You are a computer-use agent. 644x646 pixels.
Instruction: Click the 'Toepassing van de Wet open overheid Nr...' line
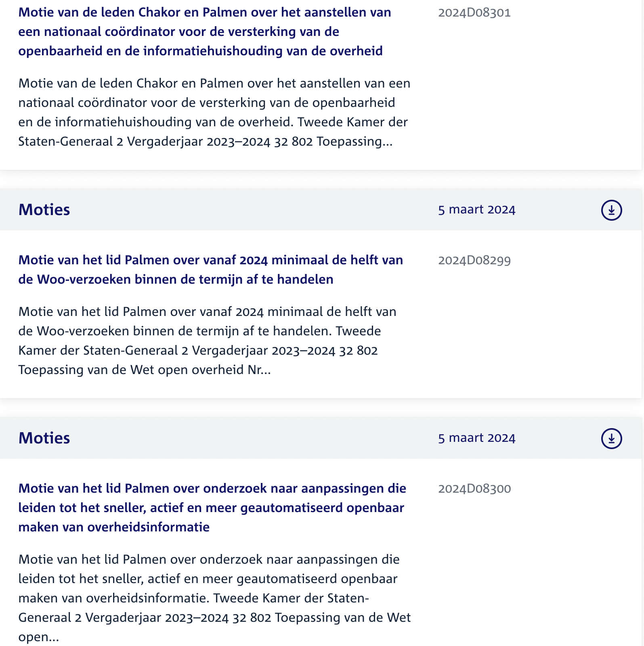pyautogui.click(x=145, y=370)
